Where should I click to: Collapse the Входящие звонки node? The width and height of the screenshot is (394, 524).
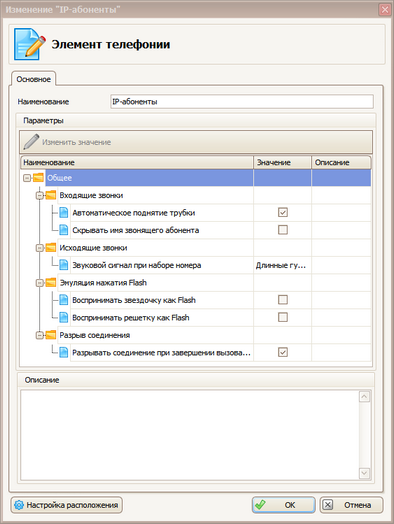pos(39,195)
